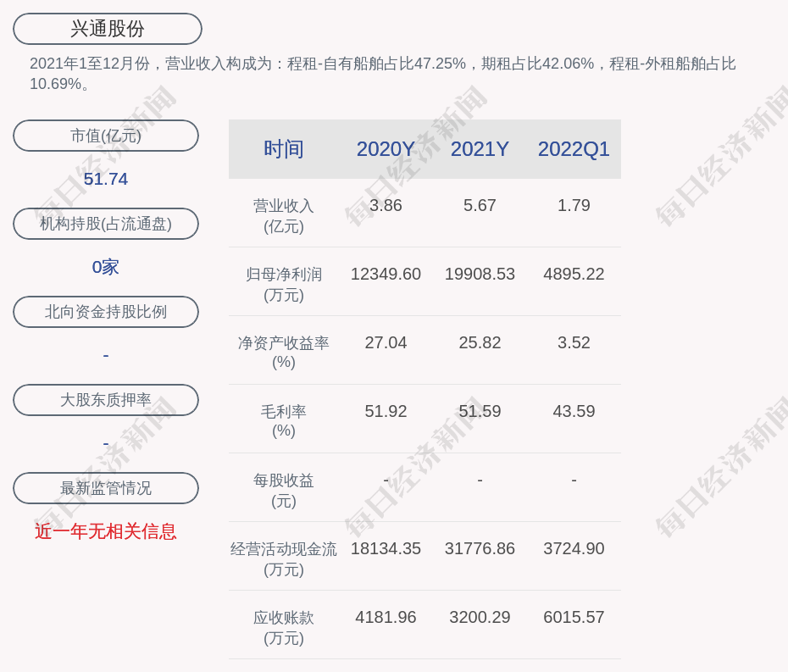Click receivables value 4181.96
This screenshot has width=788, height=672.
click(386, 617)
